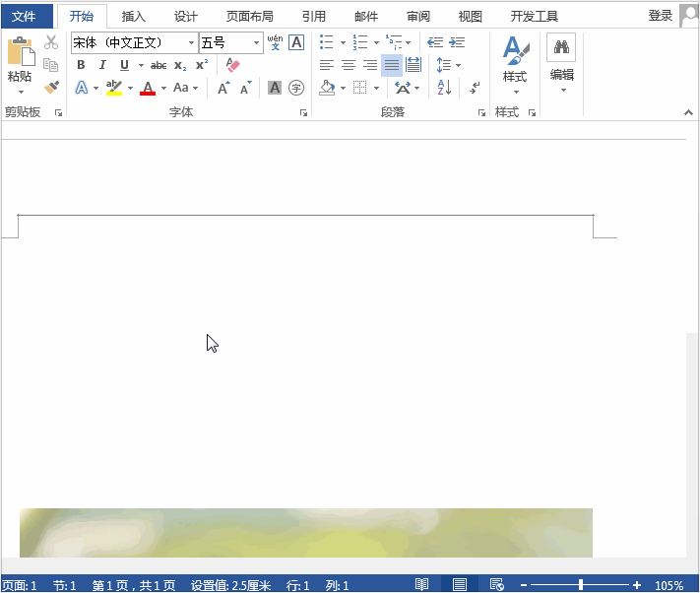Collapse the ribbon

click(688, 112)
